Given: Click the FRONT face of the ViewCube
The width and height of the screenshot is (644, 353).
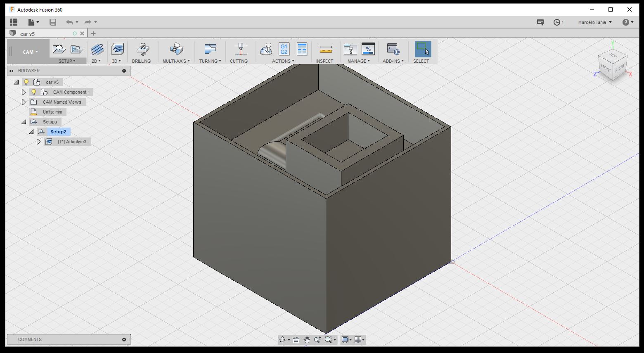Looking at the screenshot, I should pos(606,68).
